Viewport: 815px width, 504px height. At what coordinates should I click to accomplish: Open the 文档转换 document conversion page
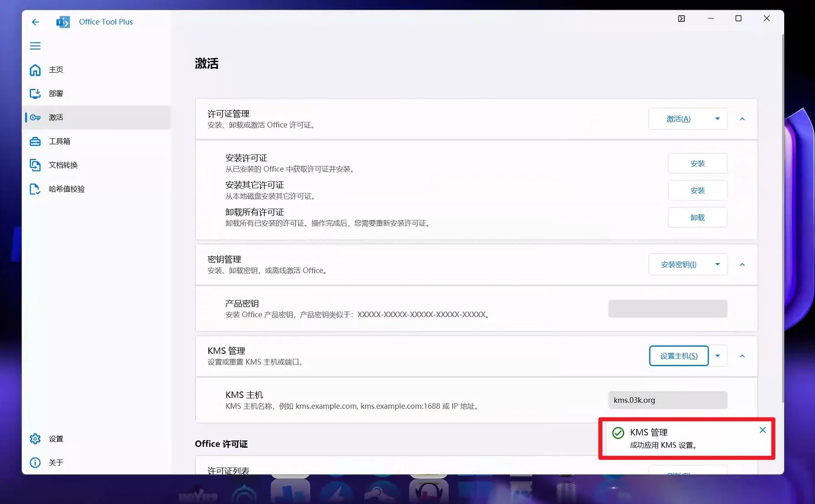pyautogui.click(x=96, y=165)
